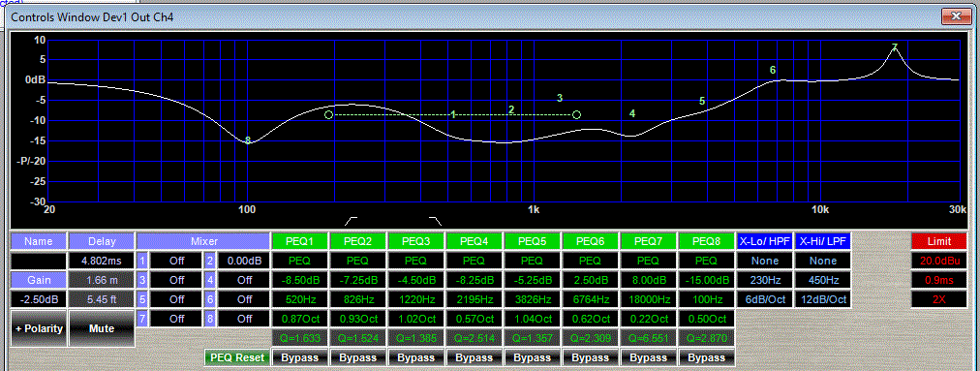Edit the channel name field

pyautogui.click(x=39, y=261)
